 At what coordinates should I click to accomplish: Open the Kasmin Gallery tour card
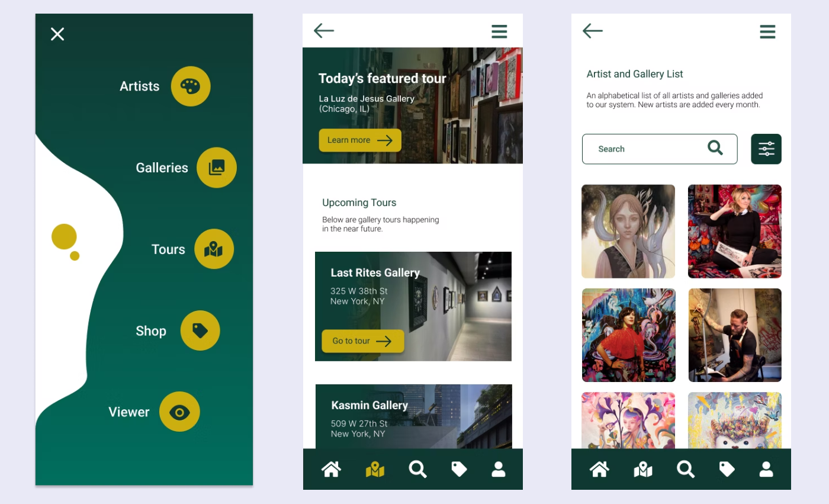pyautogui.click(x=413, y=417)
